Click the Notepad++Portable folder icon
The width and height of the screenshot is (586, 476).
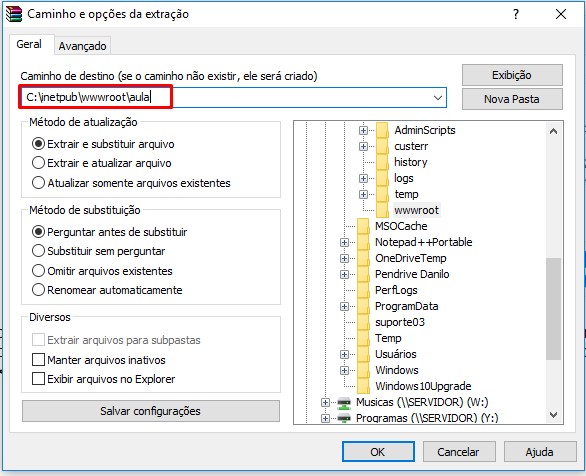click(363, 242)
